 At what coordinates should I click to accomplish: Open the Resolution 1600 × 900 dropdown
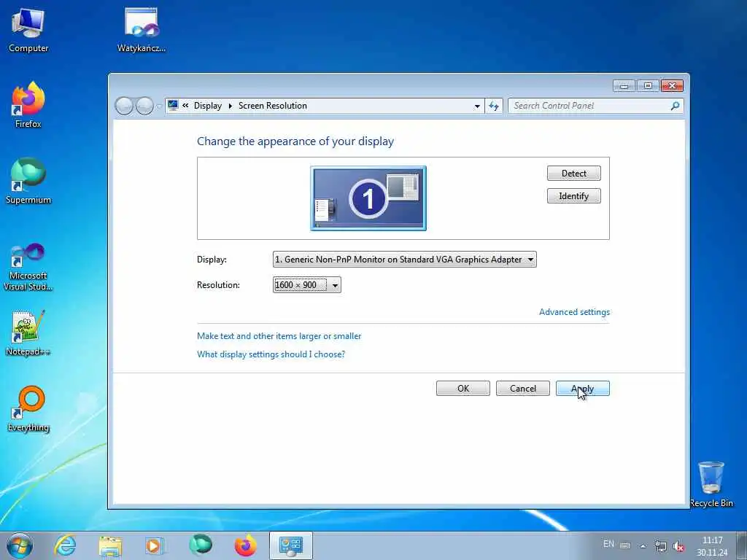(307, 285)
